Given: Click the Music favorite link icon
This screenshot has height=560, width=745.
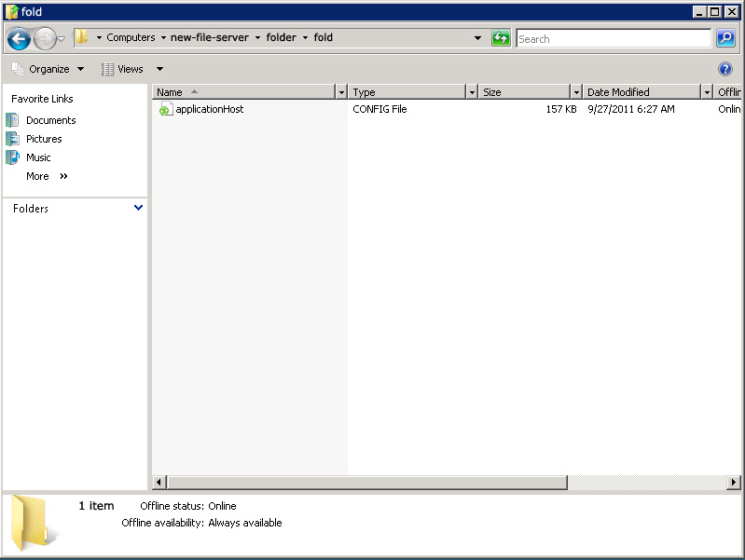Looking at the screenshot, I should coord(12,157).
